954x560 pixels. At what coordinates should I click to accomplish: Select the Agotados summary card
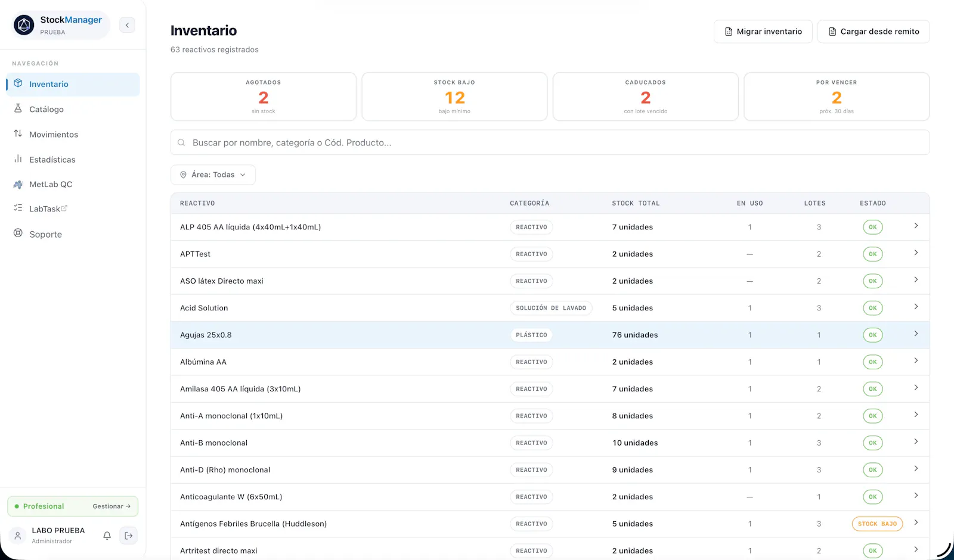264,97
